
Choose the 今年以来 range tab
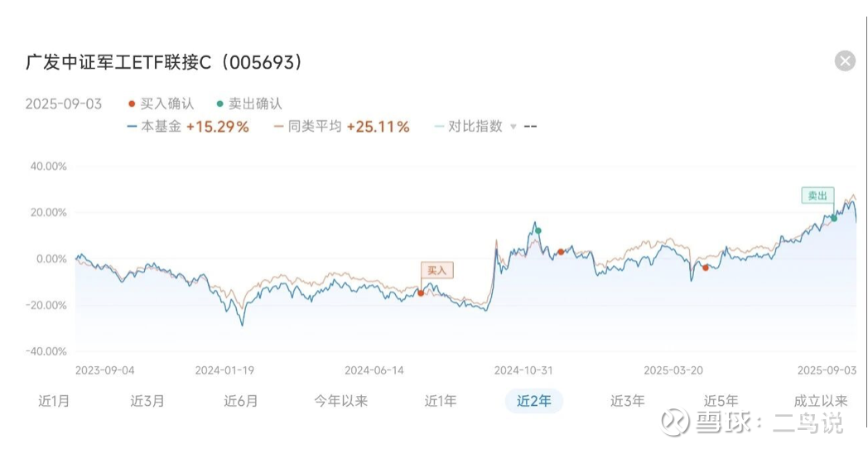click(341, 401)
